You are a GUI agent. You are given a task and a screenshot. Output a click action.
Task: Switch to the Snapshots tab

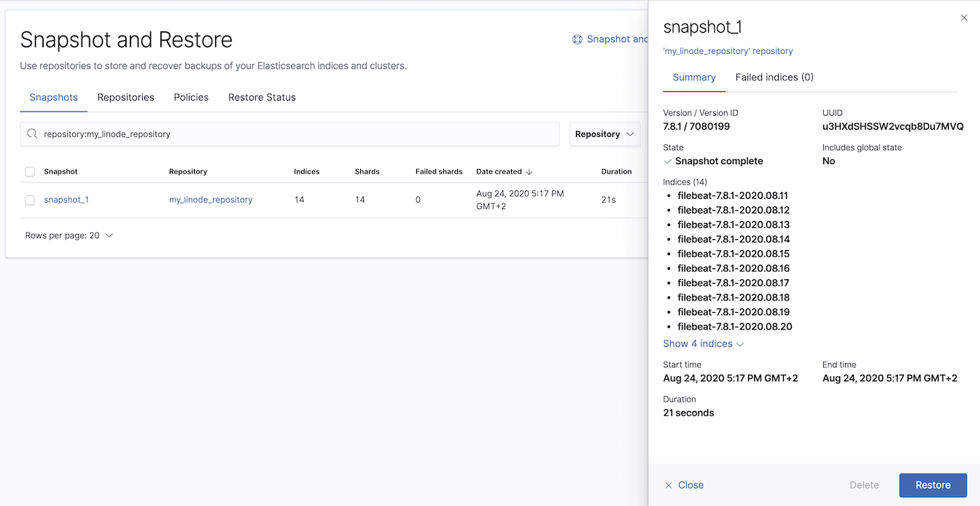53,97
